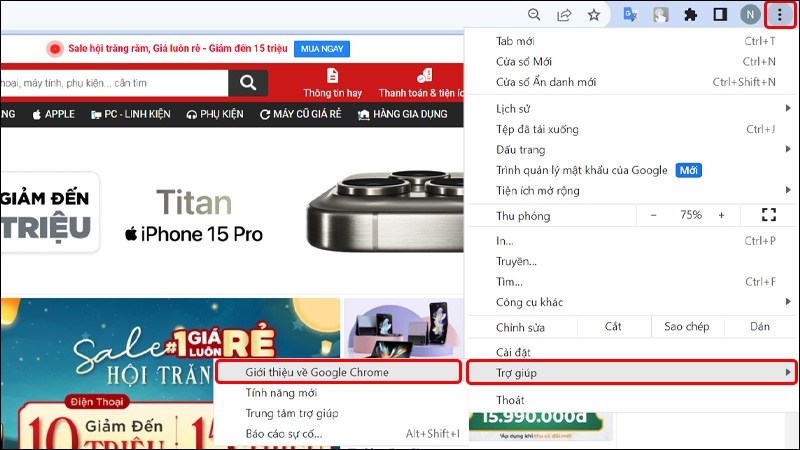Screen dimensions: 800x450
Task: Increase zoom with the plus button
Action: (x=721, y=215)
